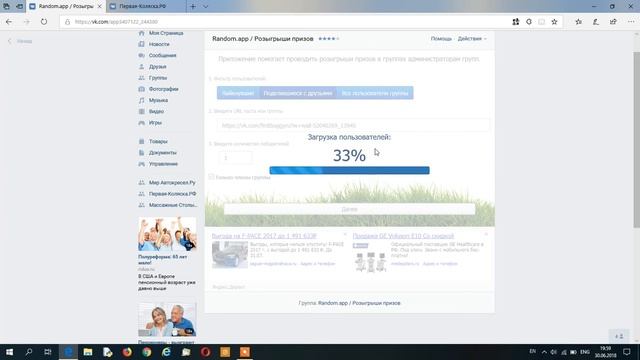Click the F-PACE 2017 ad link
The image size is (640, 360).
point(264,236)
